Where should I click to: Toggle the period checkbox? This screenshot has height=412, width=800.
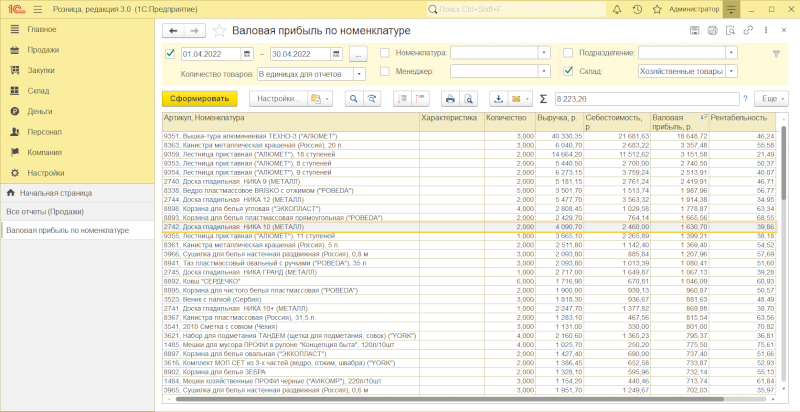point(170,53)
